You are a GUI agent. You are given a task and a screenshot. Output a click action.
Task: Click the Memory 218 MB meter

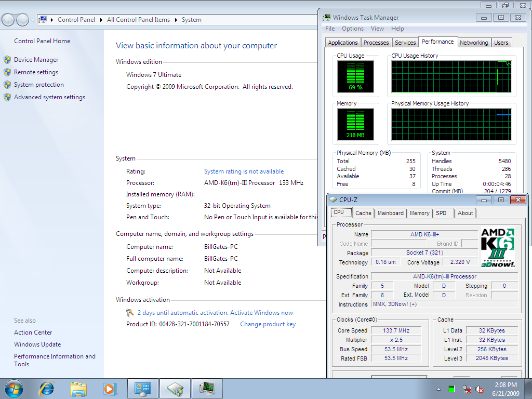[355, 125]
